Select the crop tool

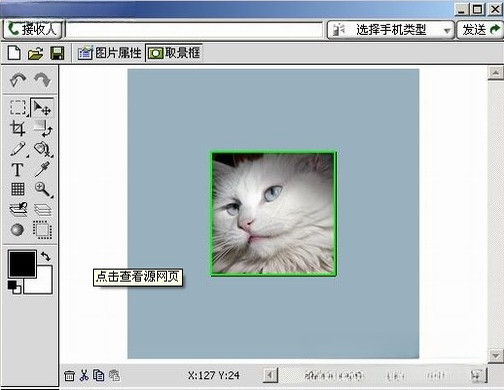(x=18, y=128)
